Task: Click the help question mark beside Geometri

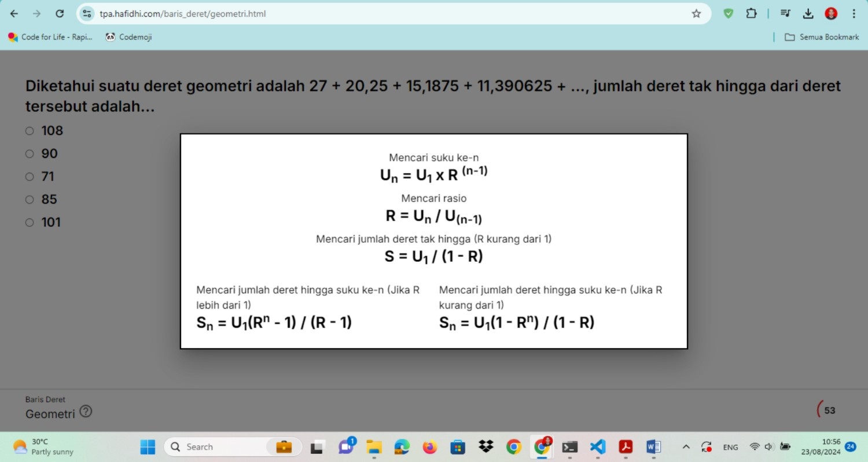Action: tap(86, 412)
